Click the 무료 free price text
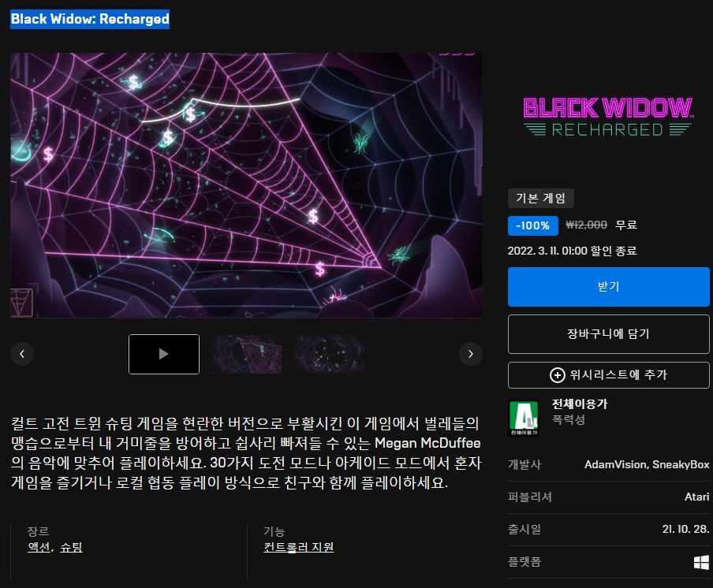The height and width of the screenshot is (588, 713). click(x=626, y=225)
